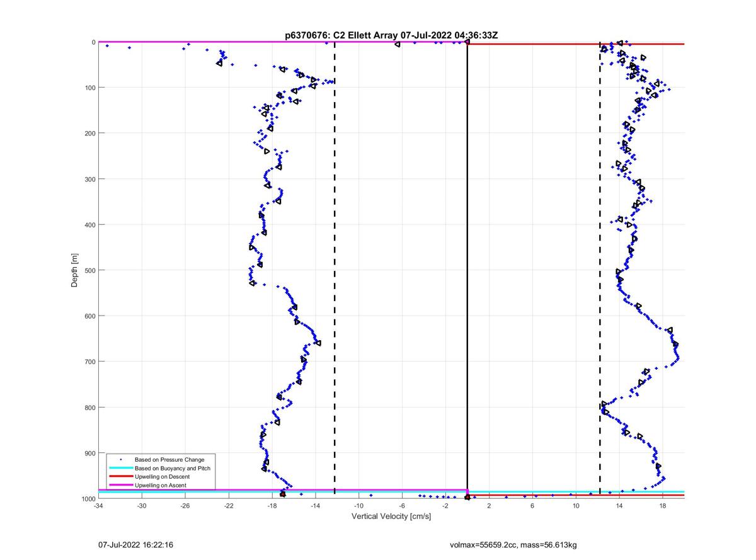Click positive x-axis tick label '6'

point(532,505)
